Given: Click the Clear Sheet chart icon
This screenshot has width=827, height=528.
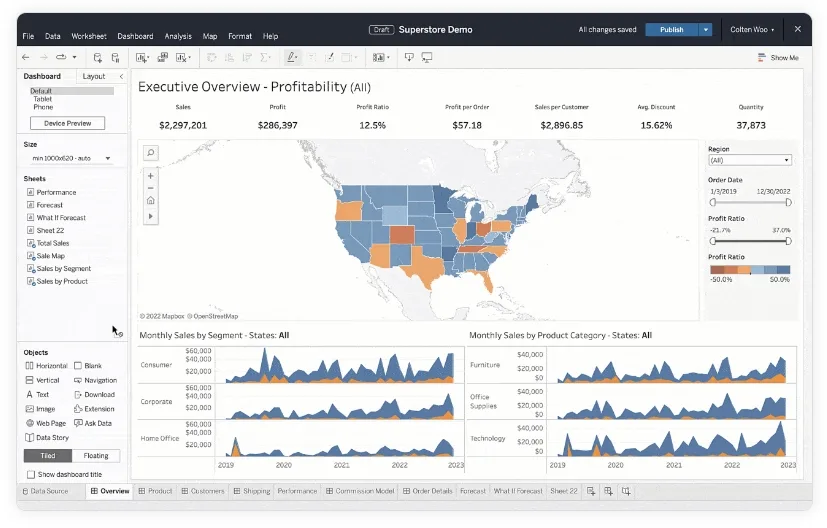Looking at the screenshot, I should (181, 57).
